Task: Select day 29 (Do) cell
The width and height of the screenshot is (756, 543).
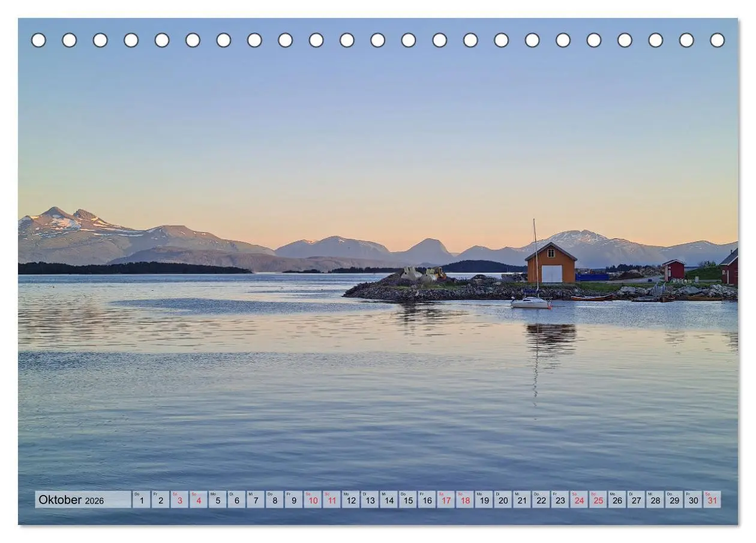Action: 674,500
